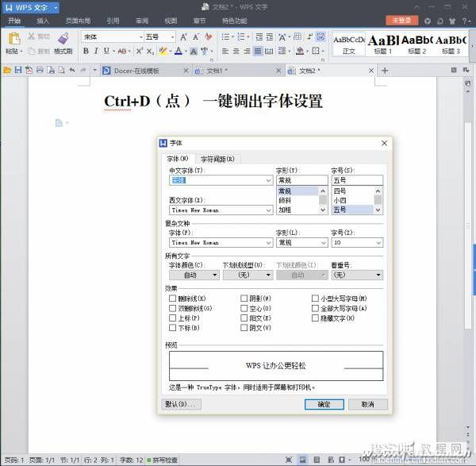Apply red font color A icon
The width and height of the screenshot is (476, 466).
coord(178,51)
